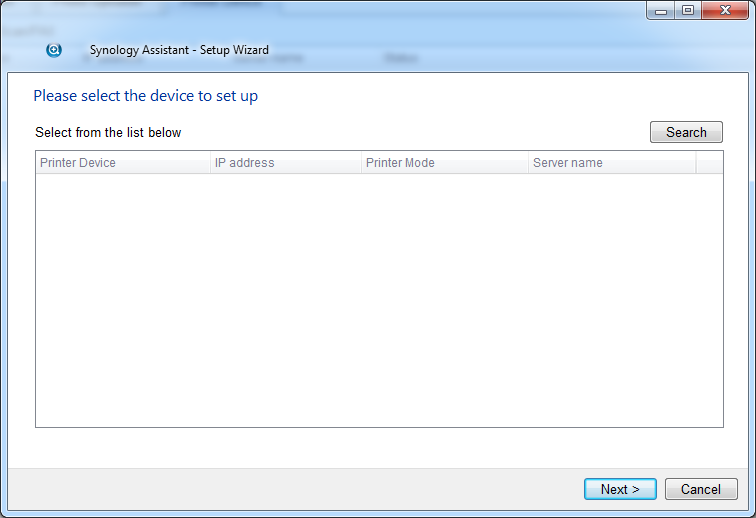Sort by Printer Device column header
Screen dimensions: 756x518
pyautogui.click(x=123, y=163)
